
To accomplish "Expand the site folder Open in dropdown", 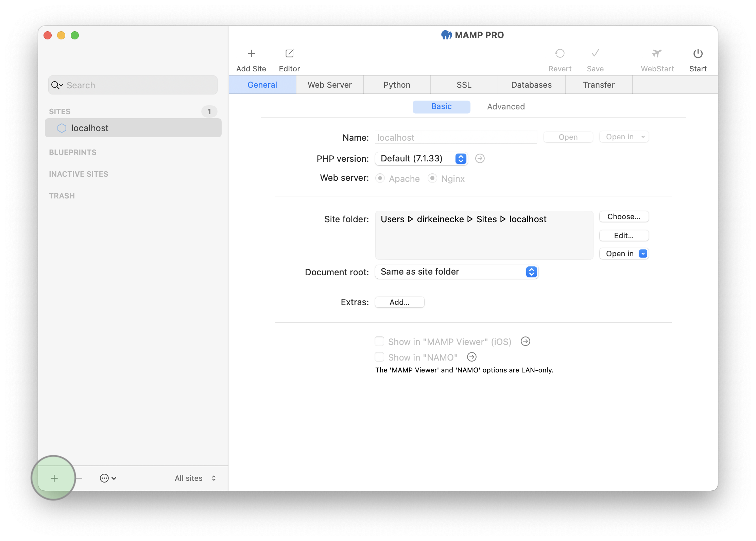I will (624, 254).
